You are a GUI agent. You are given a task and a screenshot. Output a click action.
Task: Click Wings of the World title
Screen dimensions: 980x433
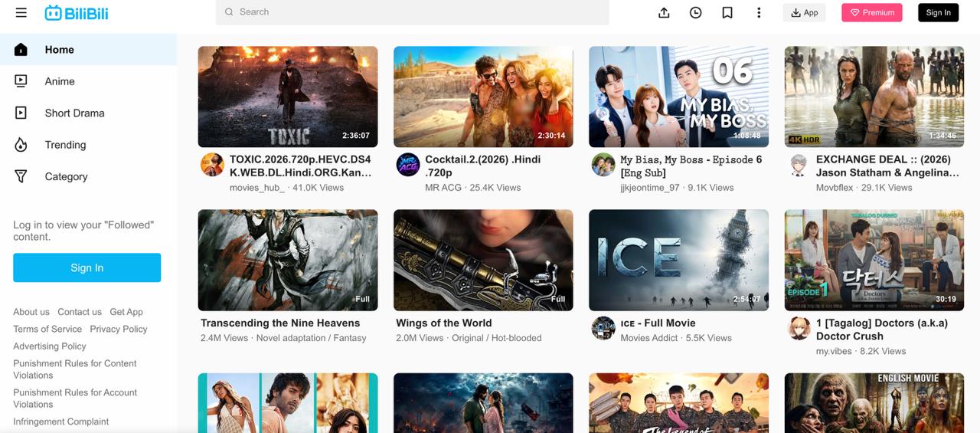point(444,323)
